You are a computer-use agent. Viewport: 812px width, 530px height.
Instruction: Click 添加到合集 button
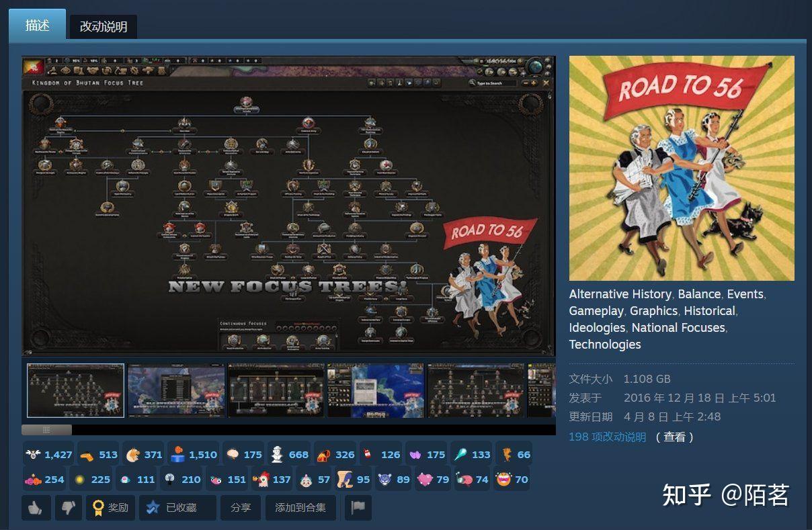pyautogui.click(x=300, y=508)
